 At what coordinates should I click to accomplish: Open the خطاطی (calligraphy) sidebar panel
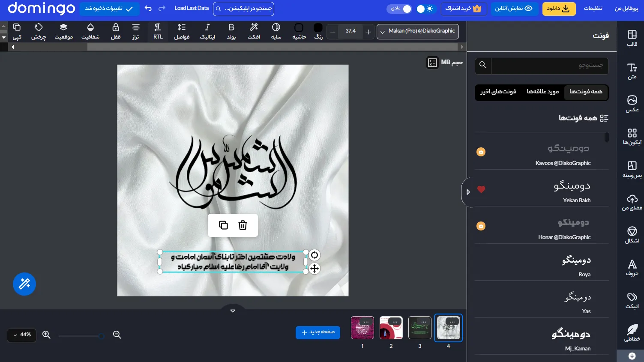tap(632, 333)
